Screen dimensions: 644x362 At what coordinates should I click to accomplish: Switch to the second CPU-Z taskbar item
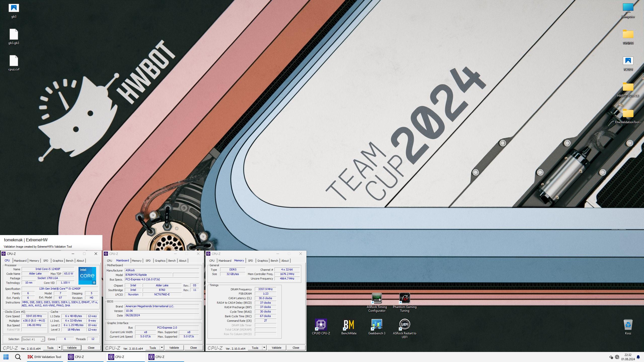point(126,357)
